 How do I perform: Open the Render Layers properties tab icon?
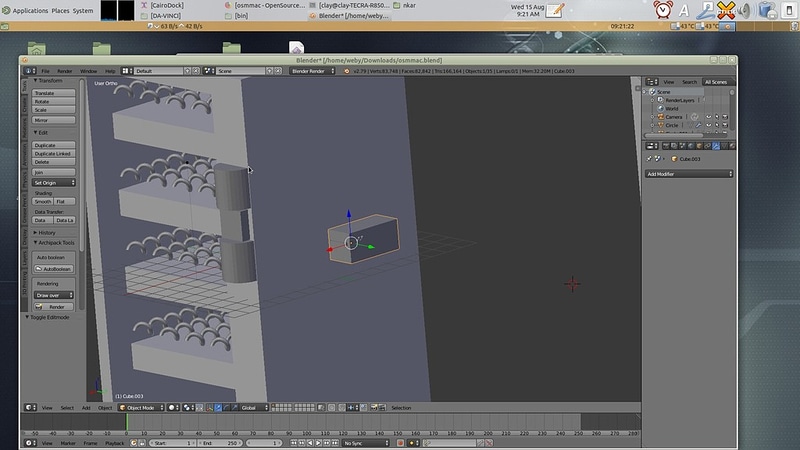point(674,146)
